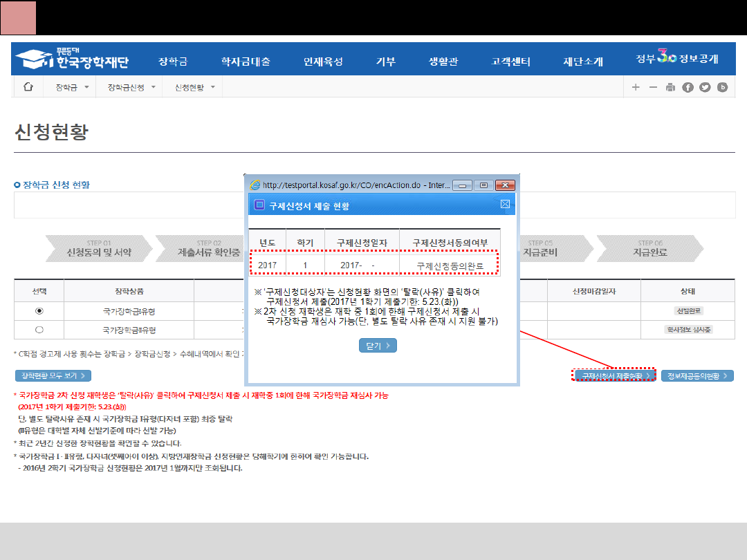Expand the 장학금 breadcrumb dropdown
The width and height of the screenshot is (747, 560).
pos(72,87)
